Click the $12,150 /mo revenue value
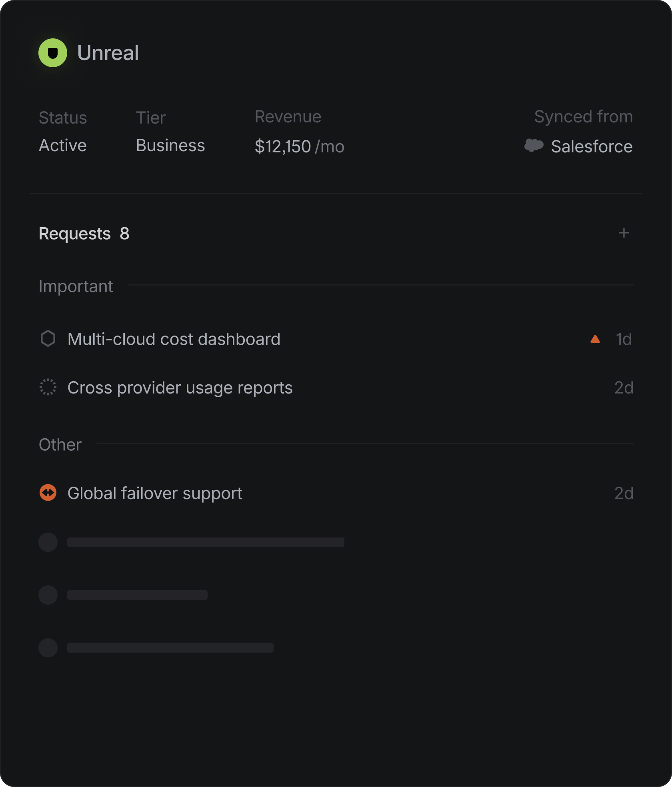The image size is (672, 787). (299, 146)
